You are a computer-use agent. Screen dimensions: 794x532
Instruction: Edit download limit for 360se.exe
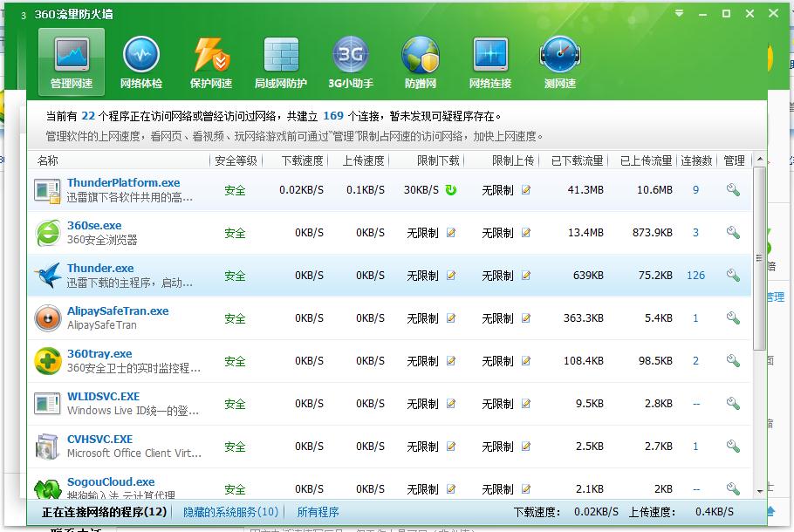451,233
